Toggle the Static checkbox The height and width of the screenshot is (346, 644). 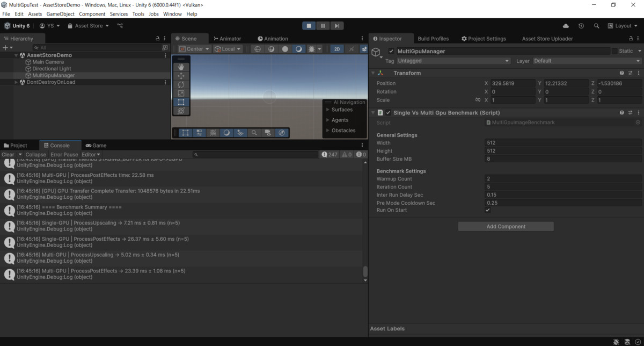coord(615,51)
